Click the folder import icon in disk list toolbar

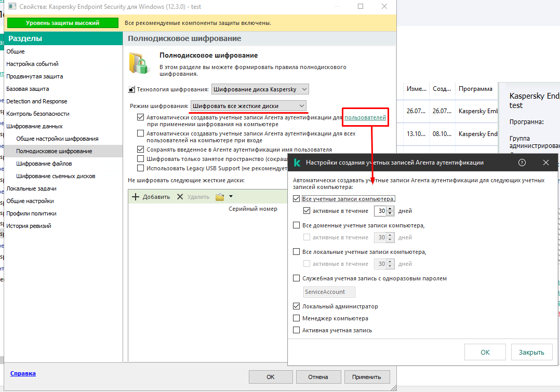(x=220, y=197)
